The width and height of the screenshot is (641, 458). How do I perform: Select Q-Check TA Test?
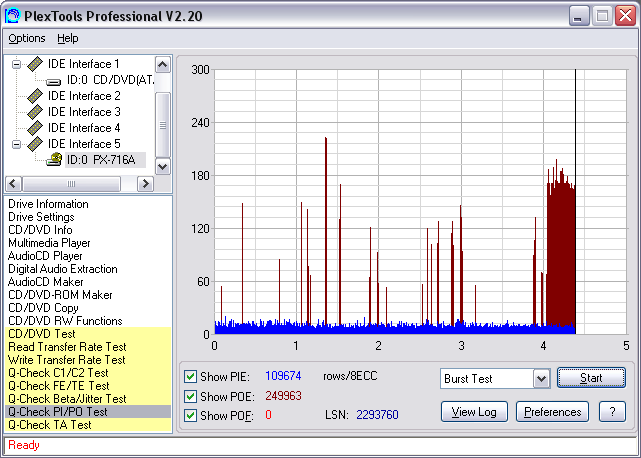(88, 425)
